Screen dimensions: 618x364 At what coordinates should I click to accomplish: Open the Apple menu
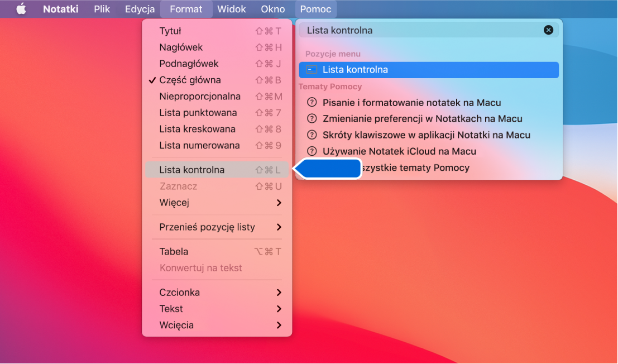point(21,8)
